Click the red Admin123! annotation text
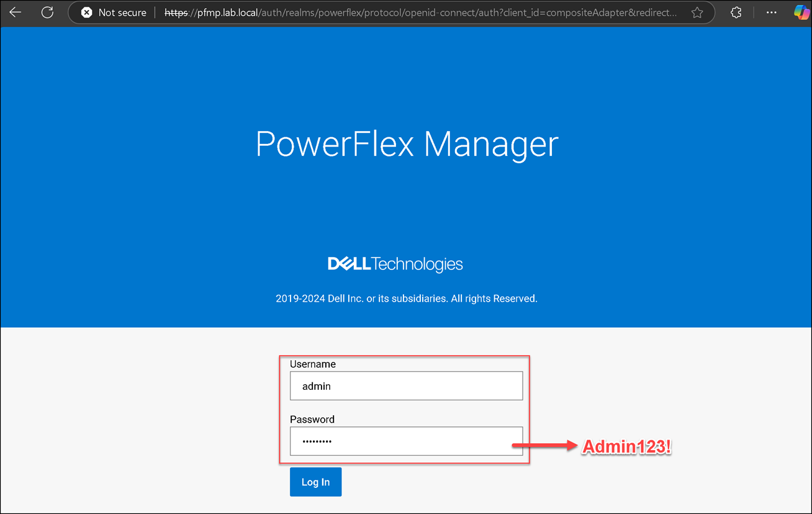The width and height of the screenshot is (812, 514). [x=626, y=448]
